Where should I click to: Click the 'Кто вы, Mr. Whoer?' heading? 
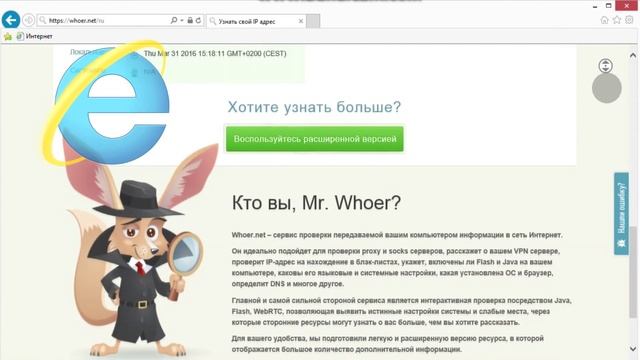pos(316,202)
